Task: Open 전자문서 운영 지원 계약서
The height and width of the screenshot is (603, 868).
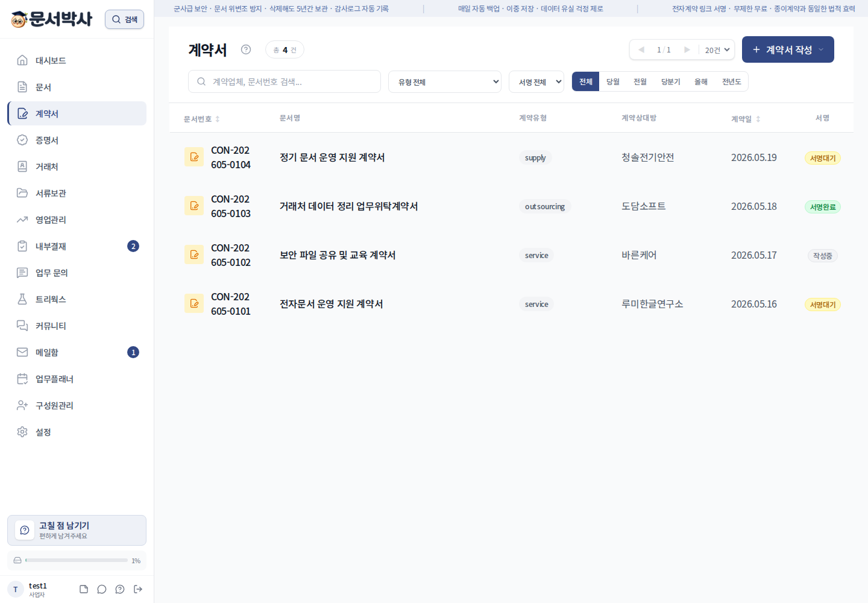Action: pos(332,304)
